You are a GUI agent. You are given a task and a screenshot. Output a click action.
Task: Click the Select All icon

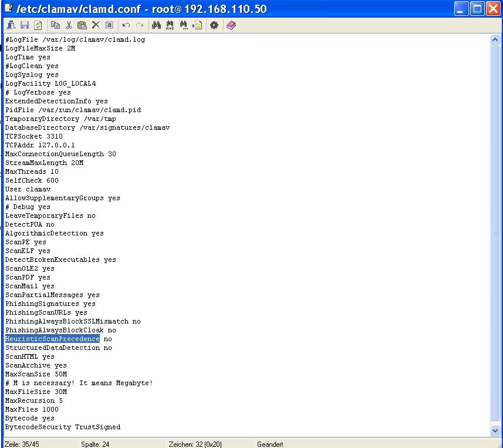[x=109, y=25]
